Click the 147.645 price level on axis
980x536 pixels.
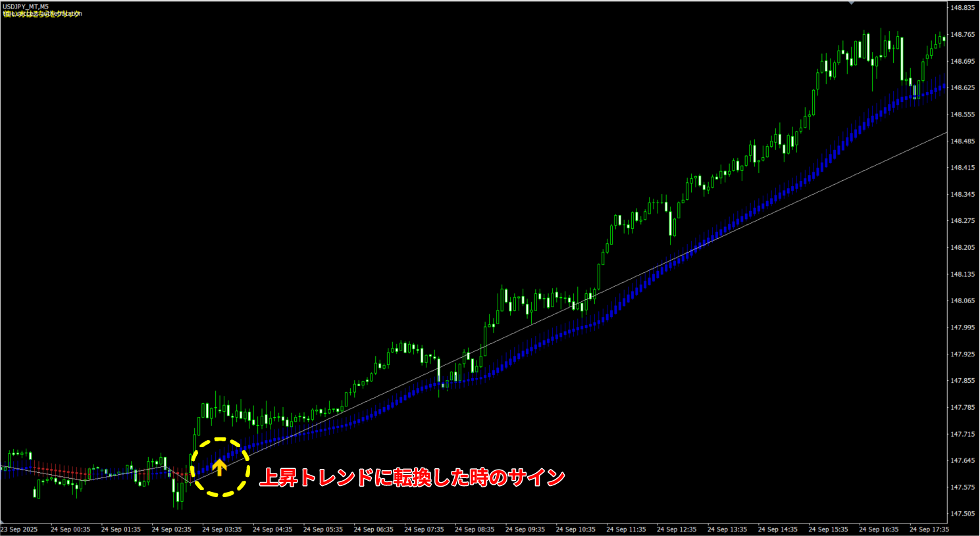coord(962,461)
